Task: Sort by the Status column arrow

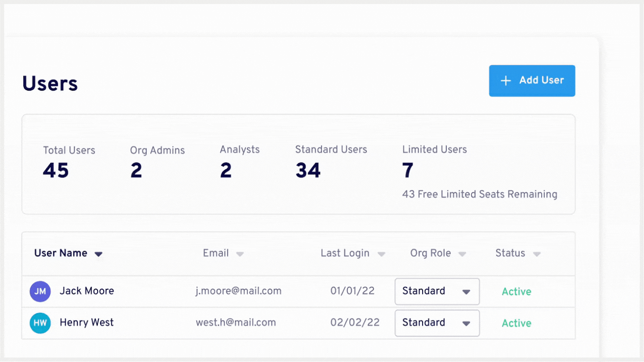Action: [x=537, y=254]
